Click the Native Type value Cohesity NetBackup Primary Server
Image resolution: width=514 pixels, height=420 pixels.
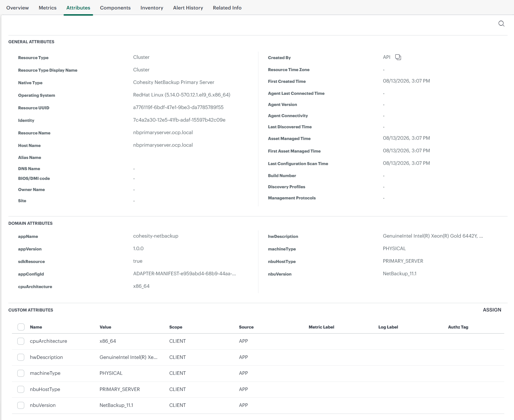(x=174, y=82)
